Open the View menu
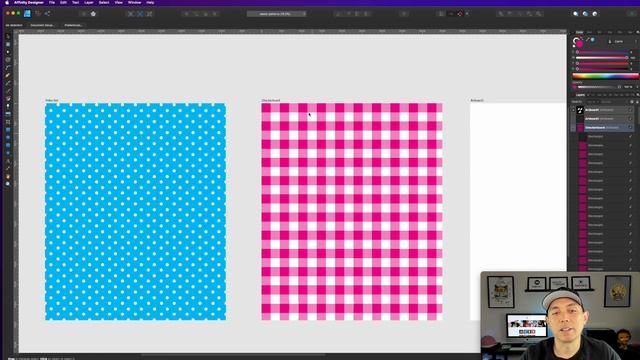 click(118, 2)
